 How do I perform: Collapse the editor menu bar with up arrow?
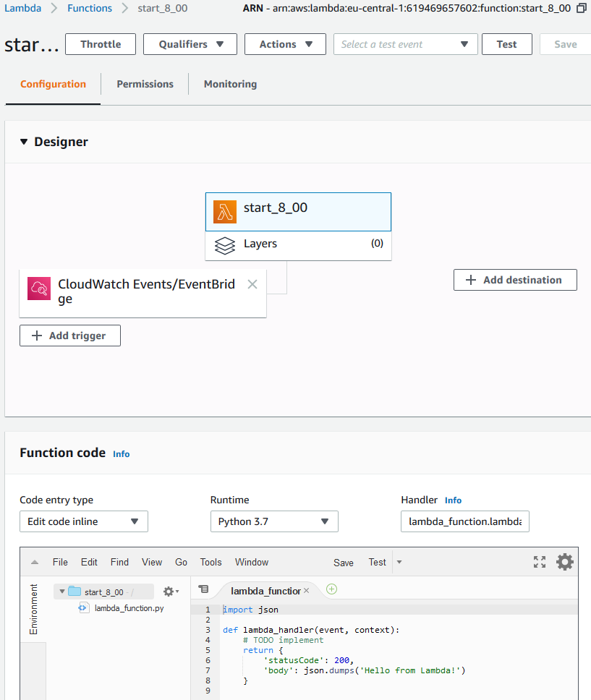click(x=35, y=562)
